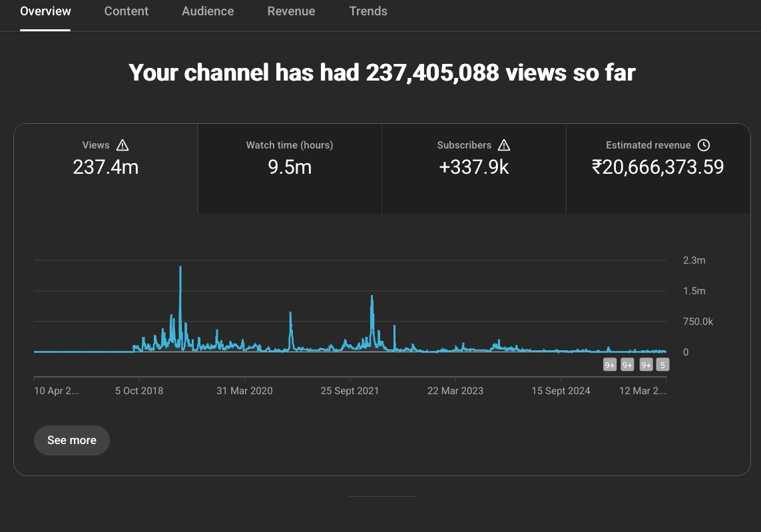Click the video marker labeled 5

662,365
